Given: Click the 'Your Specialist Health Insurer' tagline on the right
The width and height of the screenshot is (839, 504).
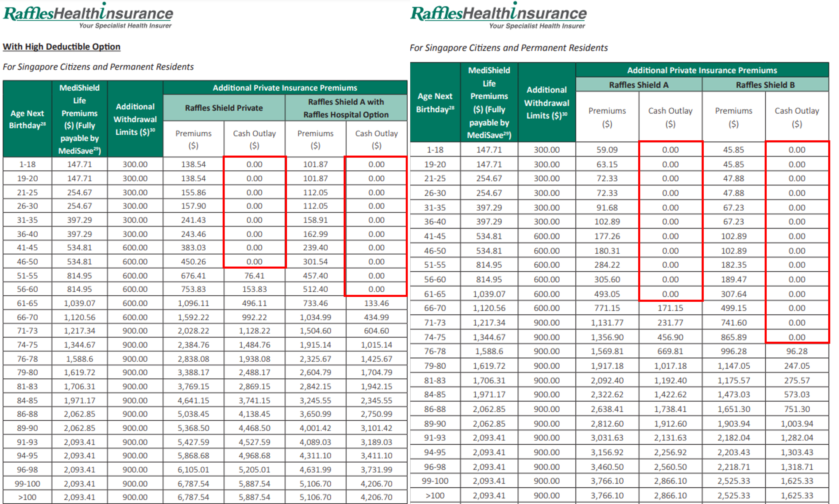Looking at the screenshot, I should 537,26.
